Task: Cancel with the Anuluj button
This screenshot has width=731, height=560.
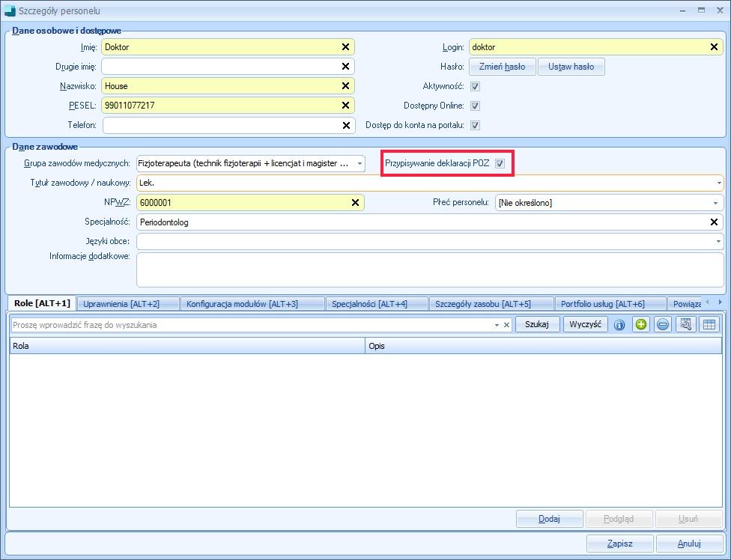Action: pos(689,544)
